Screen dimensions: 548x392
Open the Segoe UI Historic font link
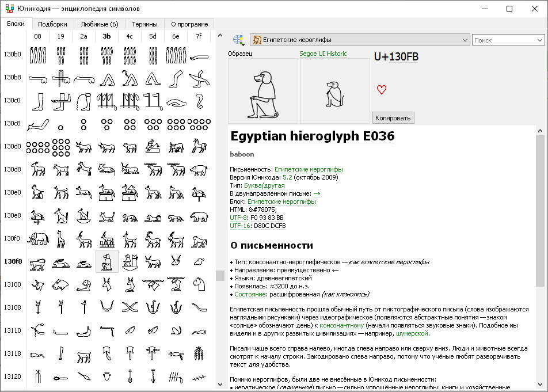click(x=323, y=54)
